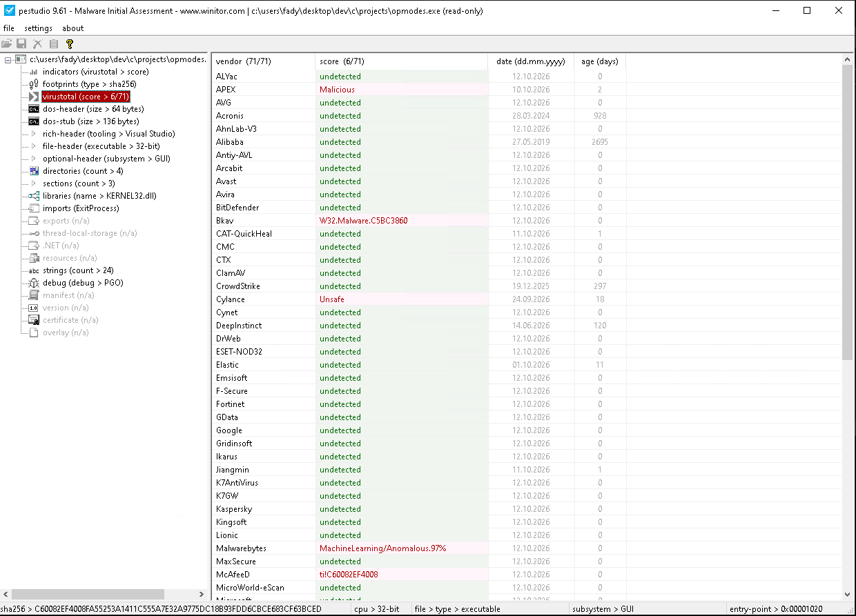Click the tree panel horizontal scrollbar thumb
The height and width of the screenshot is (616, 856).
88,594
